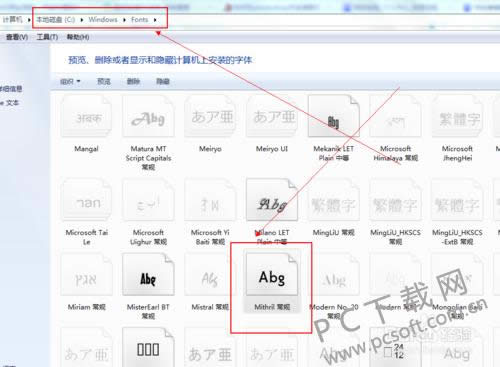This screenshot has width=500, height=367.
Task: Select the Microsoft JhengHei font icon
Action: coord(457,116)
